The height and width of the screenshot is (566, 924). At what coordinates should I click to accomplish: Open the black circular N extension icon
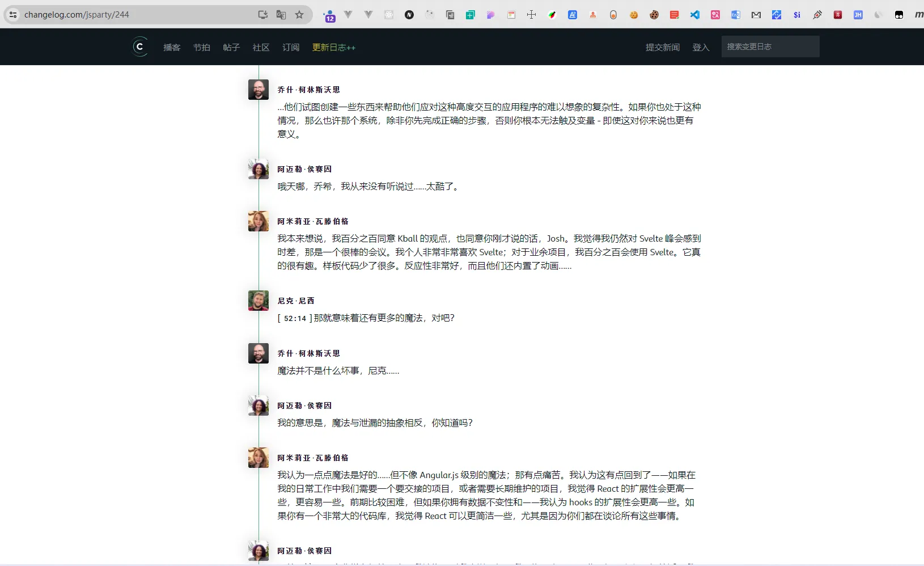pyautogui.click(x=409, y=15)
